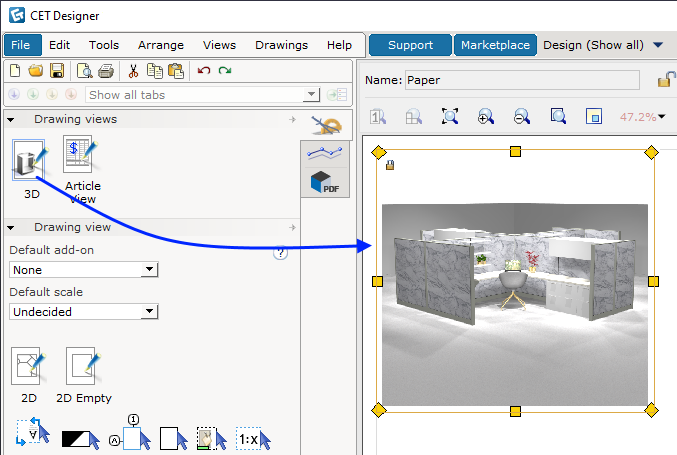
Task: Pin the Drawing view section arrow
Action: 292,227
